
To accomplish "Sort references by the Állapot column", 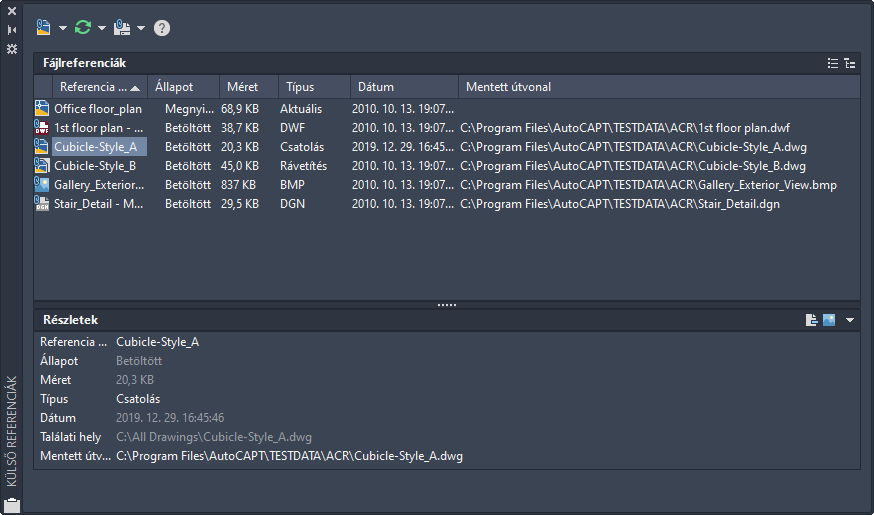I will coord(180,87).
